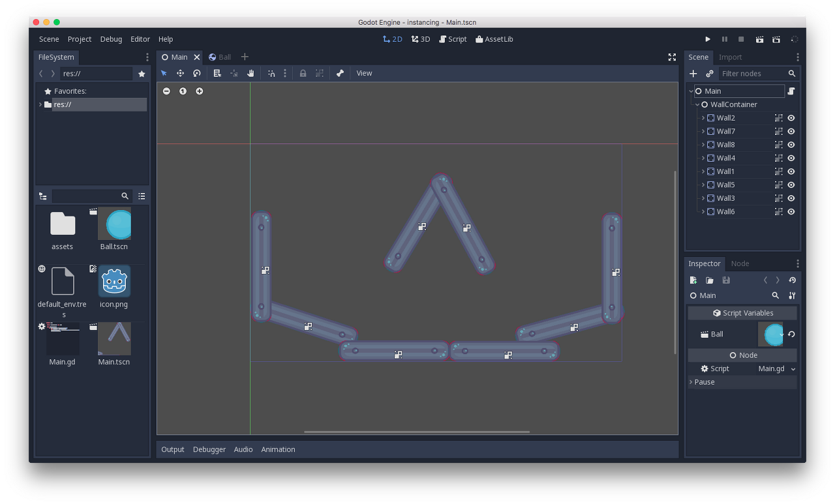Stop the running scene
The height and width of the screenshot is (504, 835).
[741, 39]
